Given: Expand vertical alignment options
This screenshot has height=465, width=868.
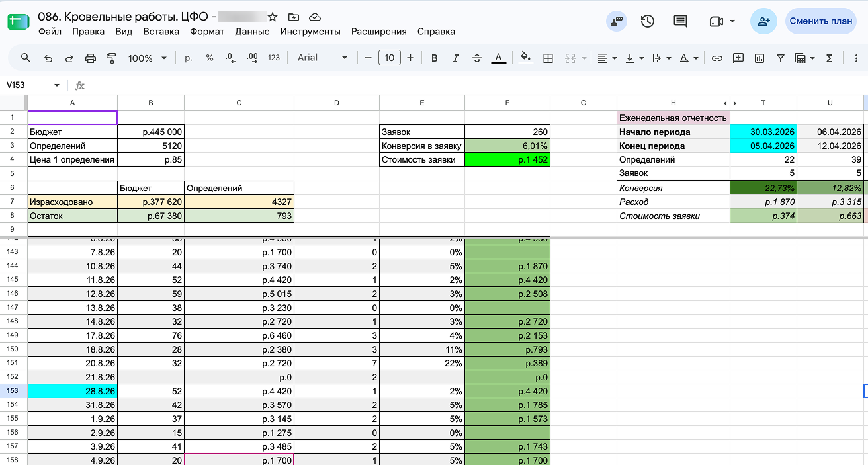Looking at the screenshot, I should 634,58.
